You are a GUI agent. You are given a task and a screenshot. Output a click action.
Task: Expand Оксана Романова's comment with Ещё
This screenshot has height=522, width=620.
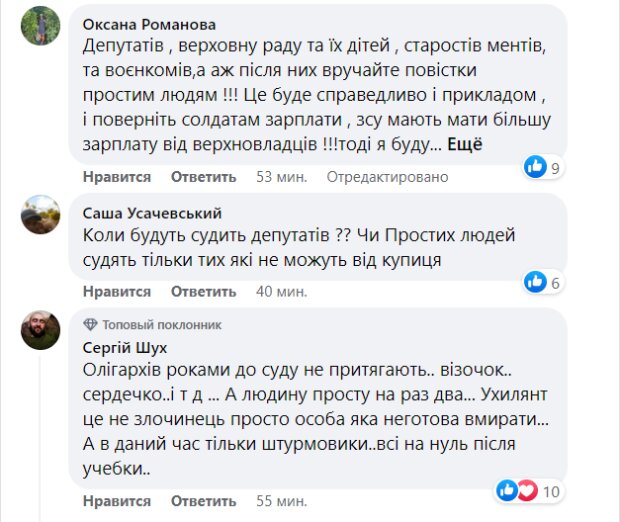(x=463, y=146)
